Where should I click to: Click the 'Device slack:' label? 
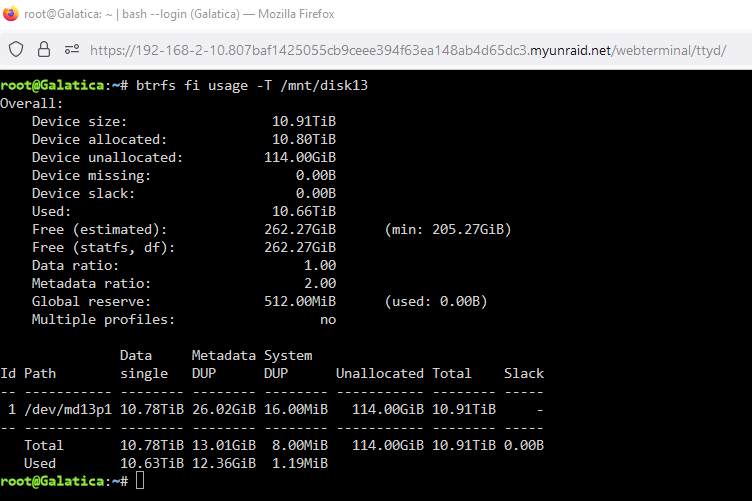tap(83, 193)
